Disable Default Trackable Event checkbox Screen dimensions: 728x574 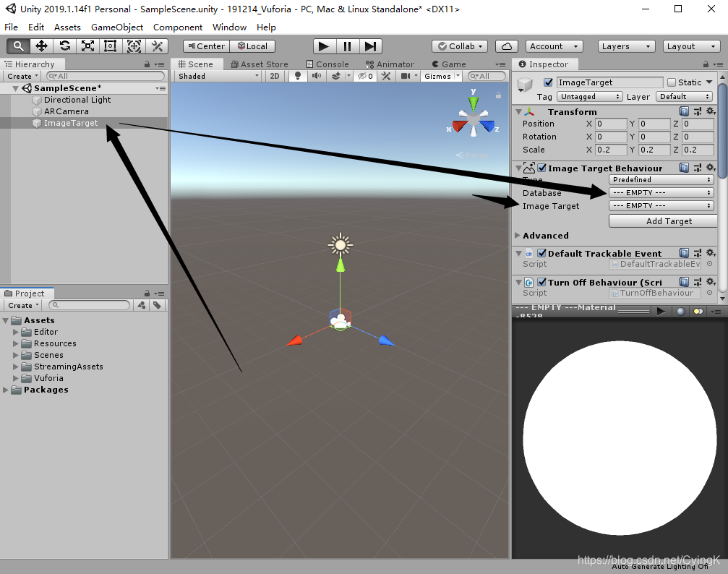tap(541, 253)
